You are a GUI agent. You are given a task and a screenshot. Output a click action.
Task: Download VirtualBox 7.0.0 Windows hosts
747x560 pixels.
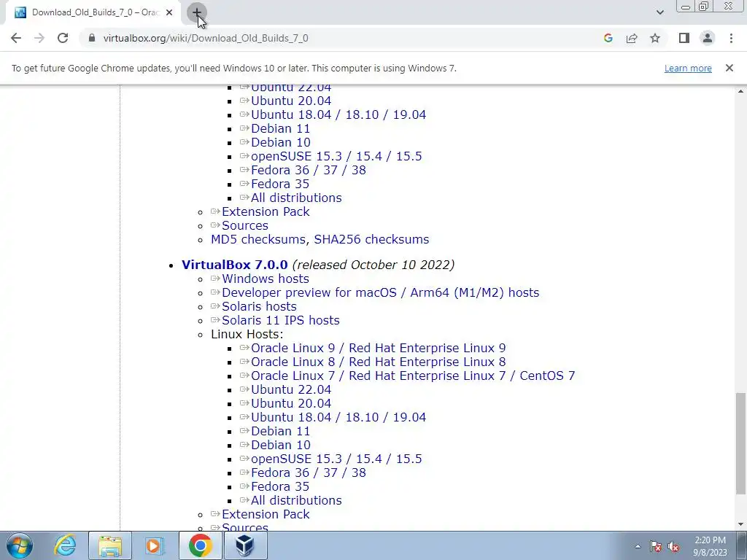coord(266,279)
